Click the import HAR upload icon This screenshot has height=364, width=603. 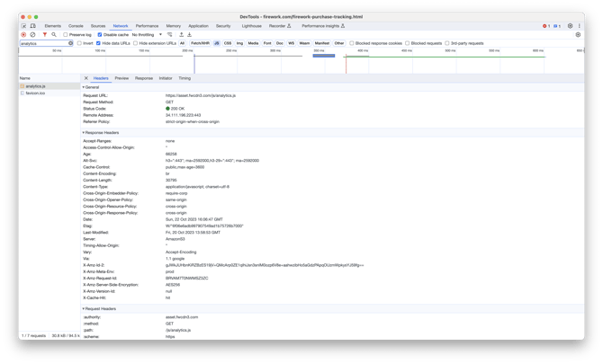click(180, 34)
